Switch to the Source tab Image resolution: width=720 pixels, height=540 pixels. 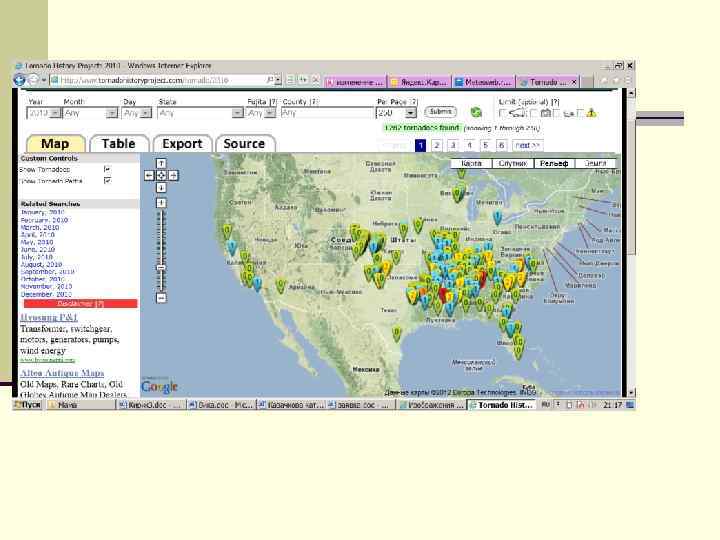[x=245, y=144]
